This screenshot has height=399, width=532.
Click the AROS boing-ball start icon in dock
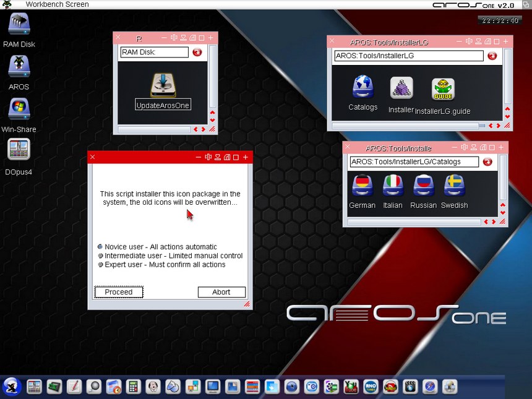pyautogui.click(x=12, y=387)
